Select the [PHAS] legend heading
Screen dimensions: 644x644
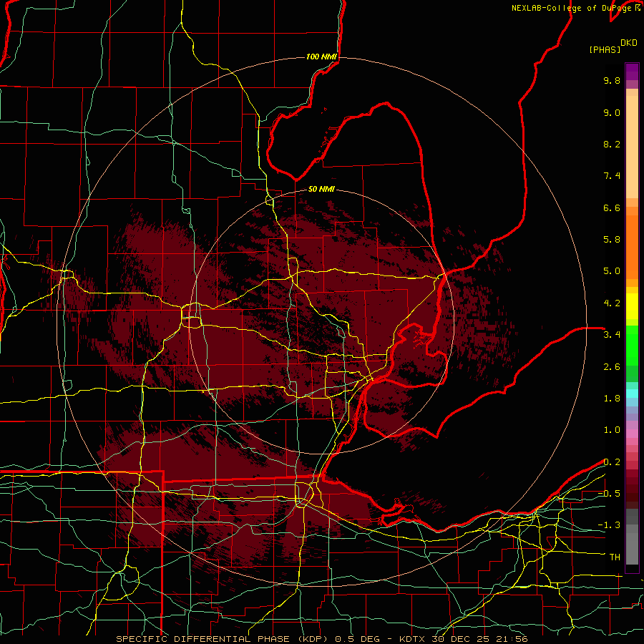(x=605, y=49)
